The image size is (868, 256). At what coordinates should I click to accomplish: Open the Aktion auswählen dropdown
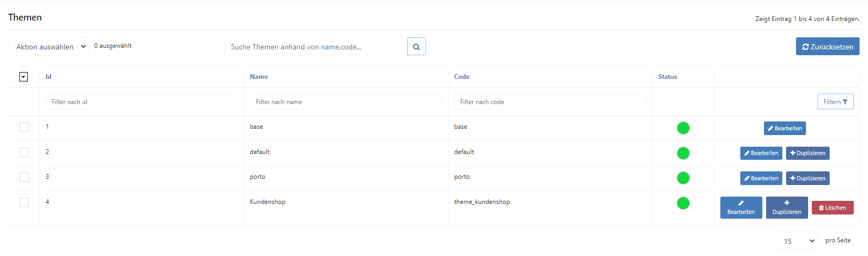tap(48, 47)
